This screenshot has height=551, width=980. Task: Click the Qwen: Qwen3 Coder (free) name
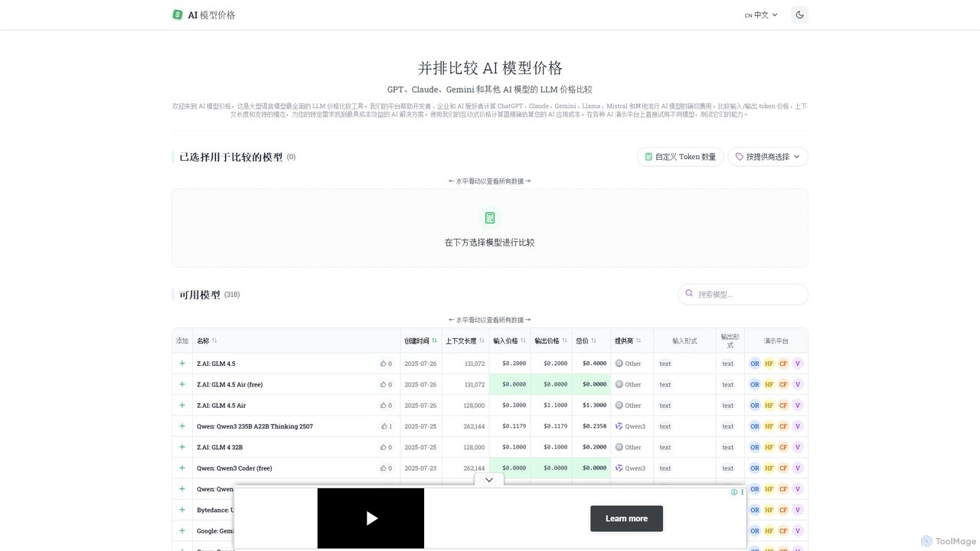(234, 468)
